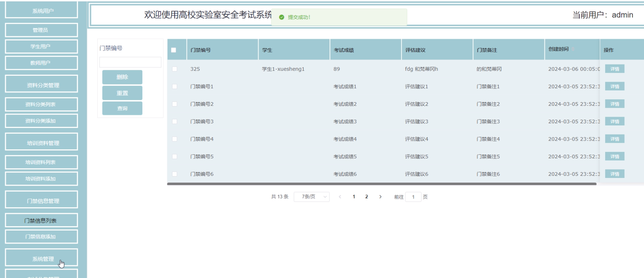Check the 门禁编号1 row checkbox
The image size is (644, 278).
click(x=175, y=86)
